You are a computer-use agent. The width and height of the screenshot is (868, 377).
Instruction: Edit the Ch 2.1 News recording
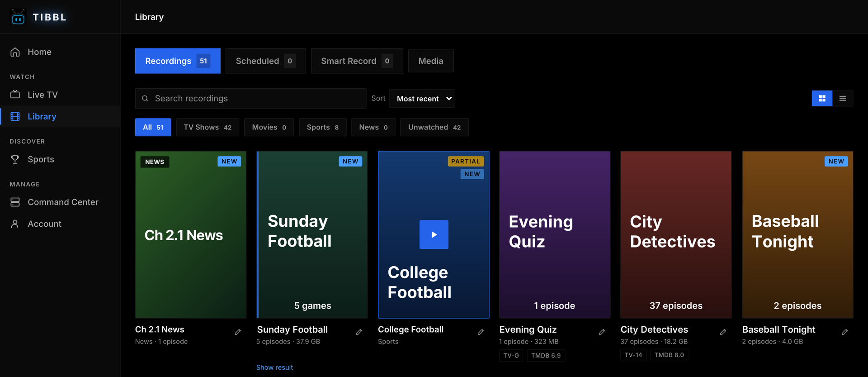pos(238,332)
